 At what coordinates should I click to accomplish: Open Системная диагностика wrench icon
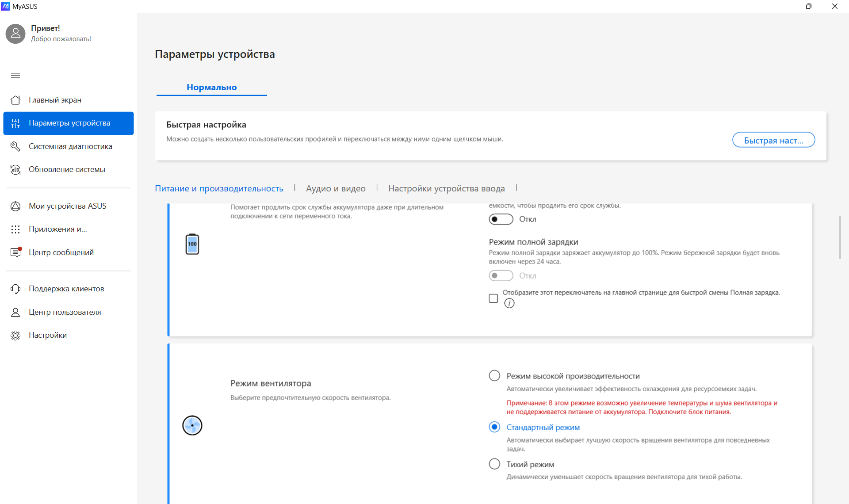point(15,146)
